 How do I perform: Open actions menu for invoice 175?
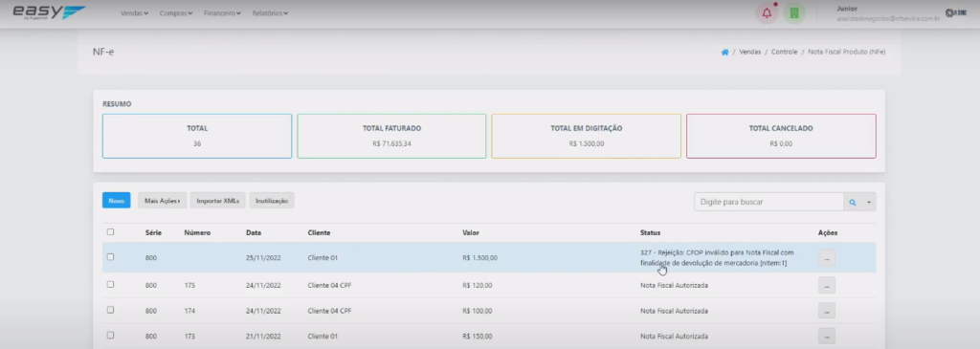click(x=826, y=285)
